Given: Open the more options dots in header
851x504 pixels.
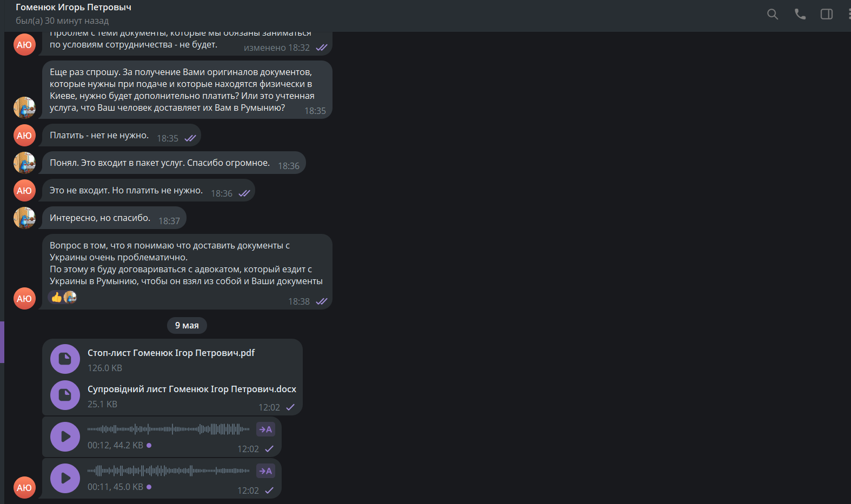Looking at the screenshot, I should pyautogui.click(x=849, y=14).
